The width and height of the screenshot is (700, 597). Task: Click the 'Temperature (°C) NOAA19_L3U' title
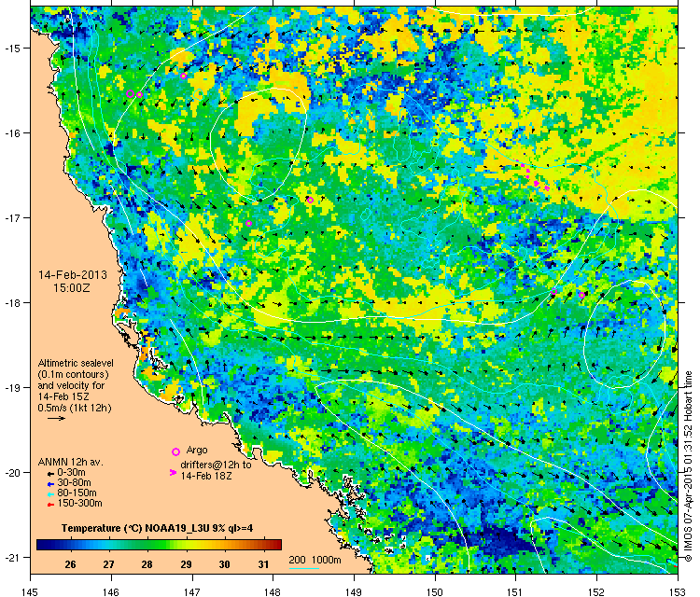click(x=157, y=528)
